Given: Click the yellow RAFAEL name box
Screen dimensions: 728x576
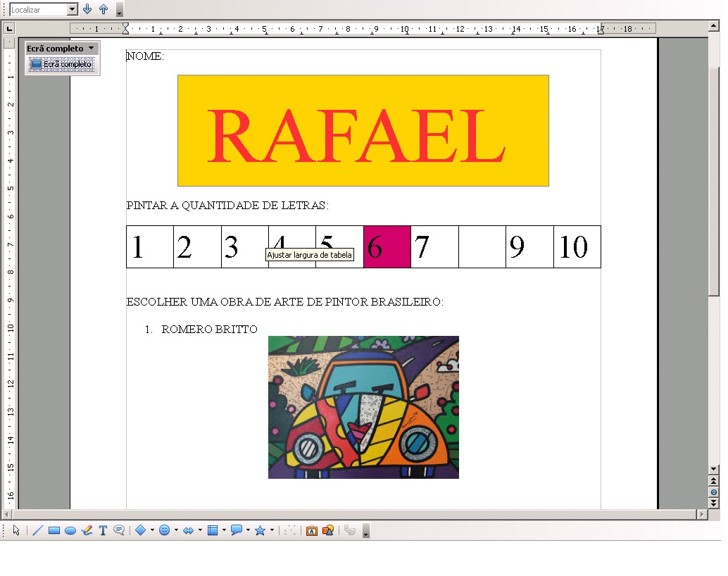Looking at the screenshot, I should pos(363,130).
